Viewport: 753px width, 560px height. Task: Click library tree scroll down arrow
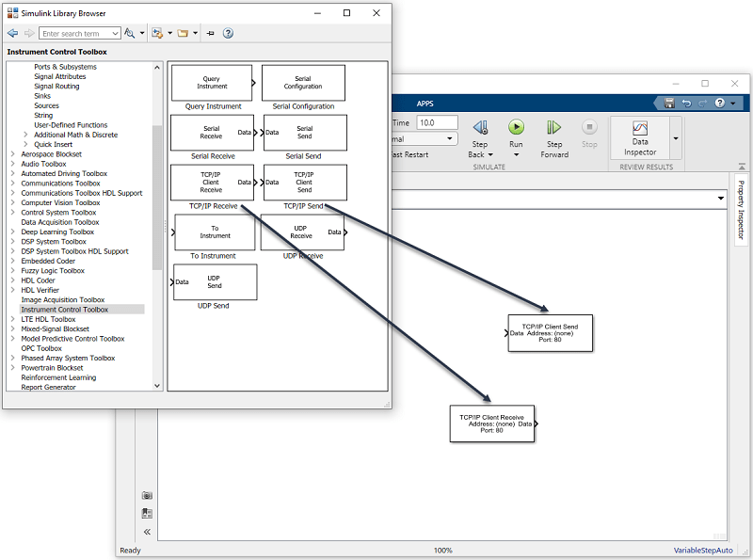(157, 386)
